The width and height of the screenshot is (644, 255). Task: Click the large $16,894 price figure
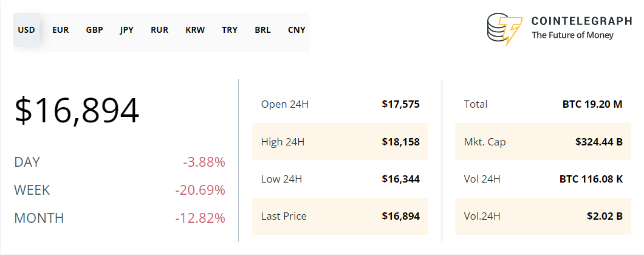(x=77, y=111)
